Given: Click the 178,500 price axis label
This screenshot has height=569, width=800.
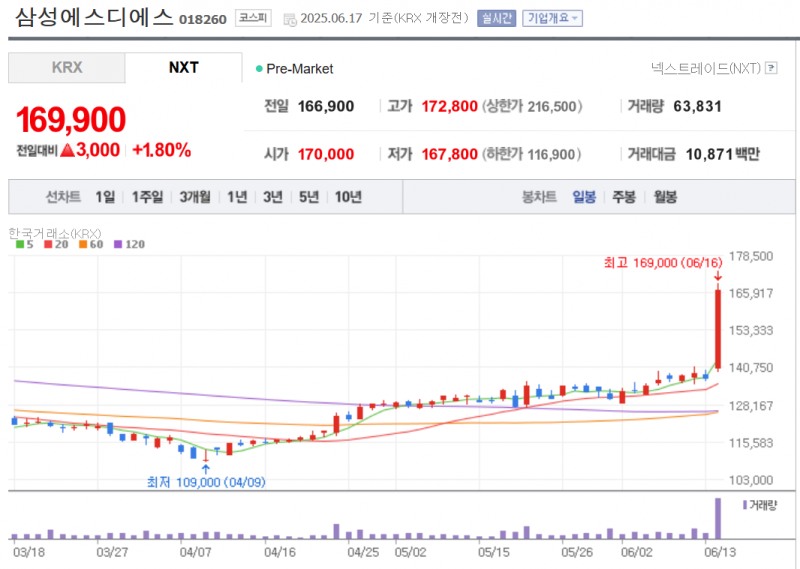Looking at the screenshot, I should click(751, 256).
